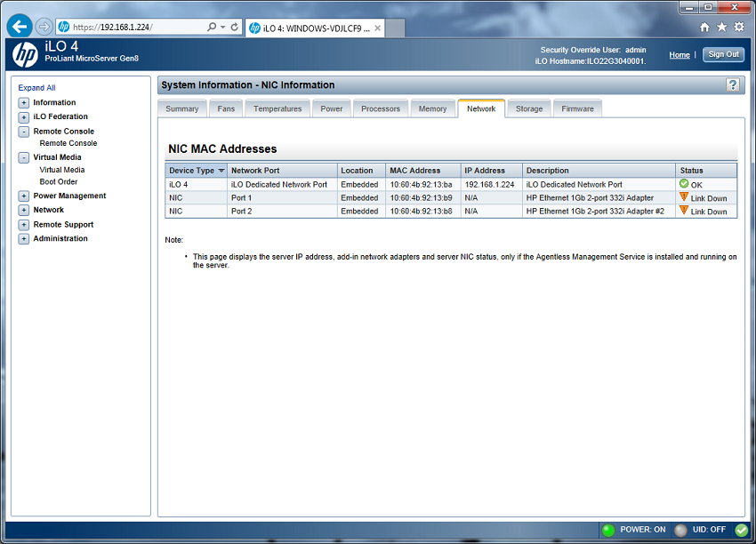Open the Remote Console sub-item

(x=68, y=143)
